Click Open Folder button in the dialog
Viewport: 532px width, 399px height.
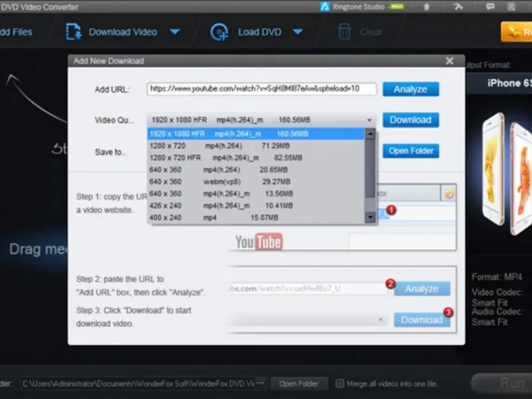410,151
